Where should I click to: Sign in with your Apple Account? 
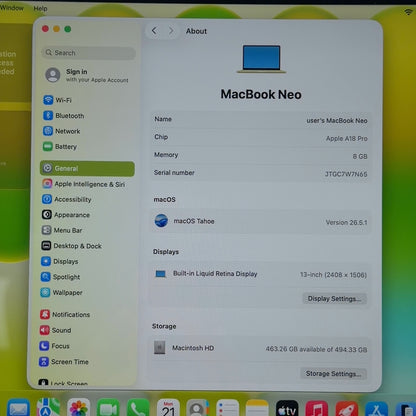pos(87,75)
